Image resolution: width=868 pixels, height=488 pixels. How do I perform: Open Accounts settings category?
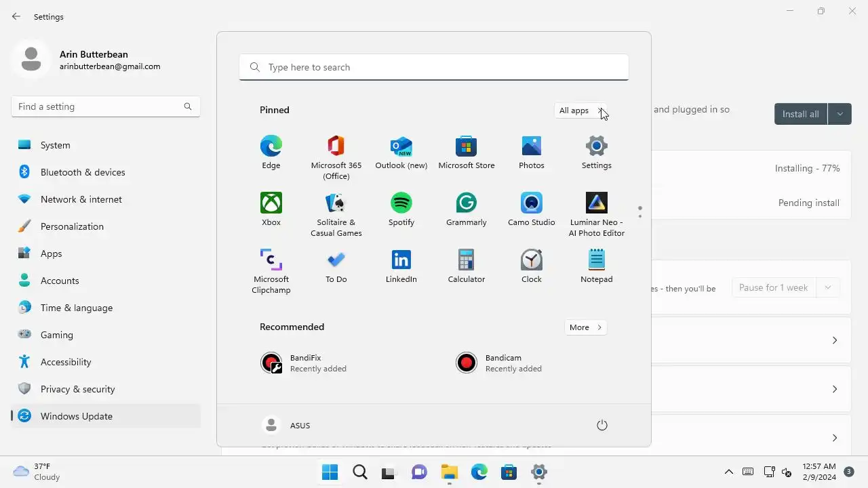(x=106, y=281)
